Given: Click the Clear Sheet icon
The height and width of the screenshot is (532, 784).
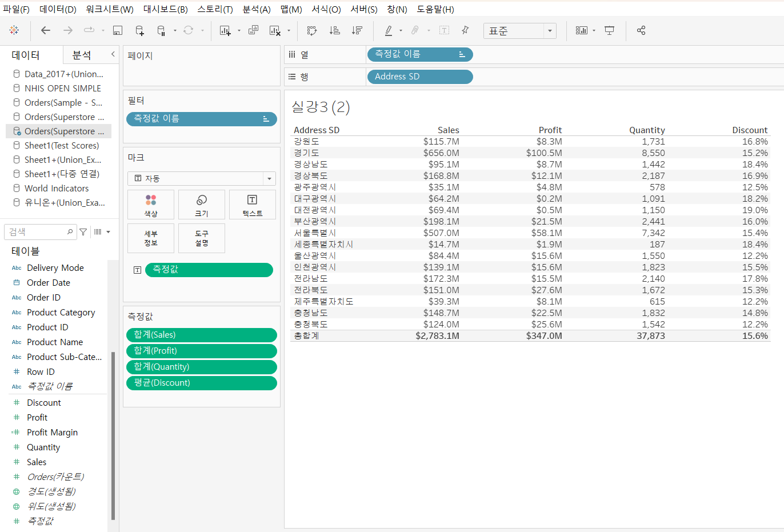Looking at the screenshot, I should [275, 30].
